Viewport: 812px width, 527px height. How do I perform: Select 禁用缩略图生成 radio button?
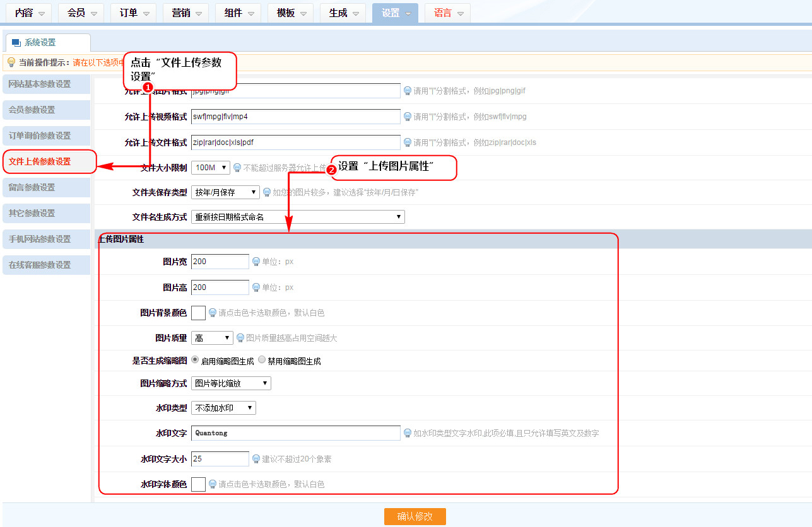(262, 360)
